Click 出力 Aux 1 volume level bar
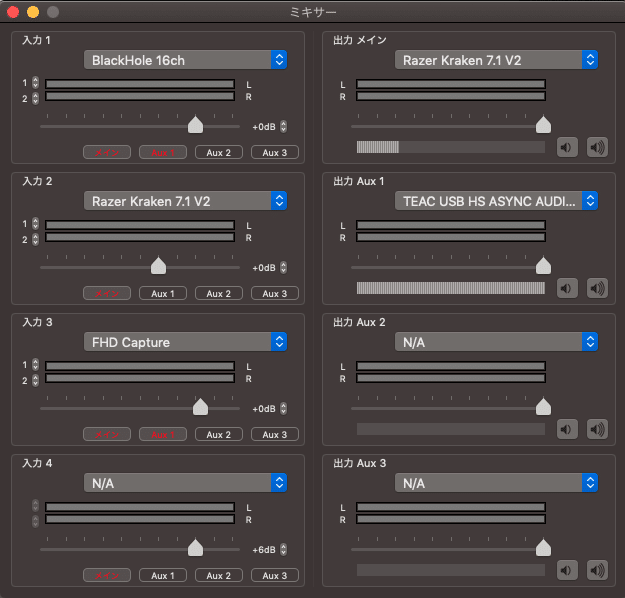This screenshot has height=598, width=625. [451, 288]
